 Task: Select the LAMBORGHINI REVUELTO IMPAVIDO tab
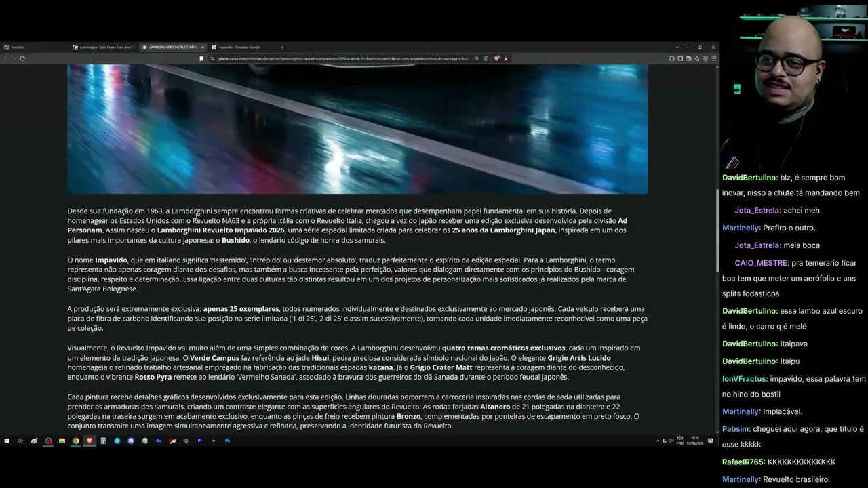click(x=174, y=47)
